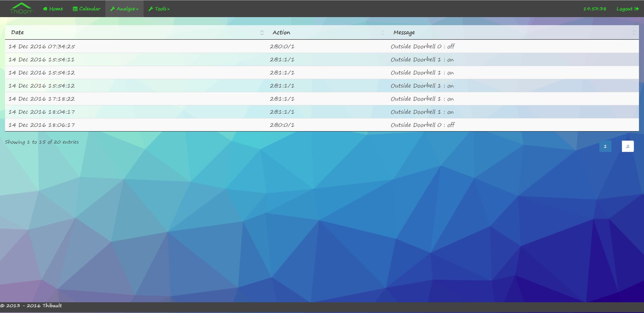Log out using the Logout link
Image resolution: width=644 pixels, height=313 pixels.
pos(627,9)
